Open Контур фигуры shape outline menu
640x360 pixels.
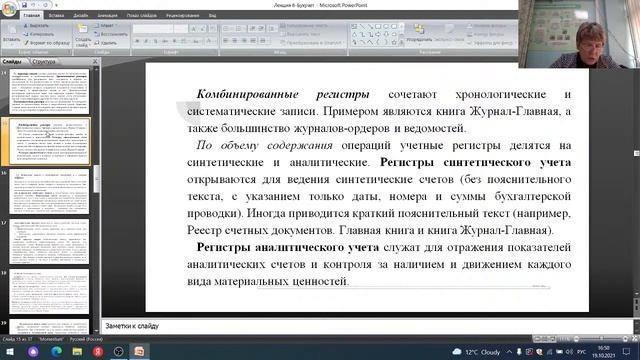[486, 34]
